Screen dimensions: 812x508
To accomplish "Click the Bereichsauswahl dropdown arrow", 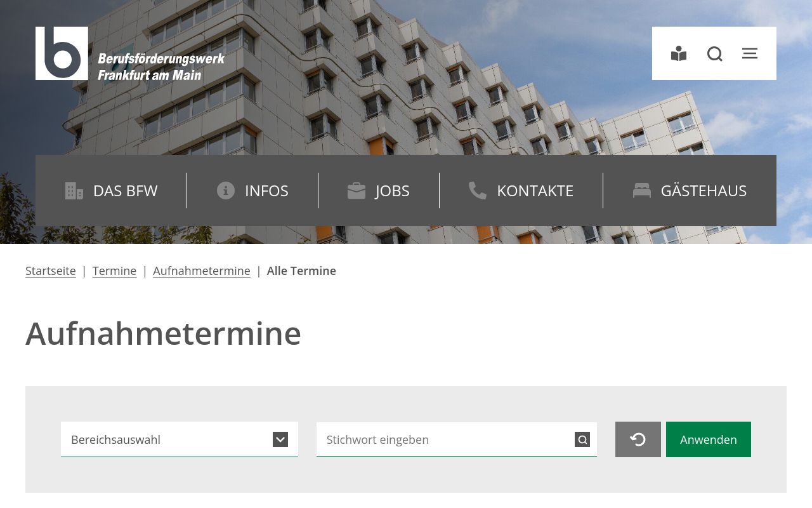I will (x=280, y=439).
